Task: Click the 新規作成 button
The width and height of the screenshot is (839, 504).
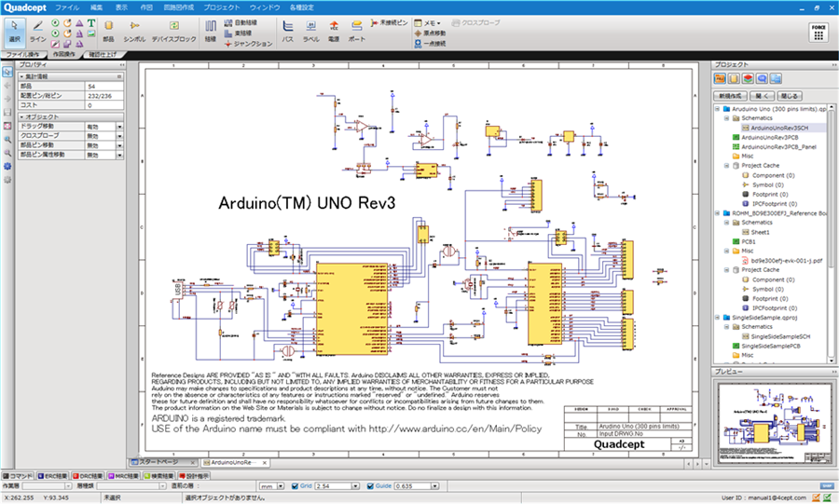Action: [x=731, y=96]
